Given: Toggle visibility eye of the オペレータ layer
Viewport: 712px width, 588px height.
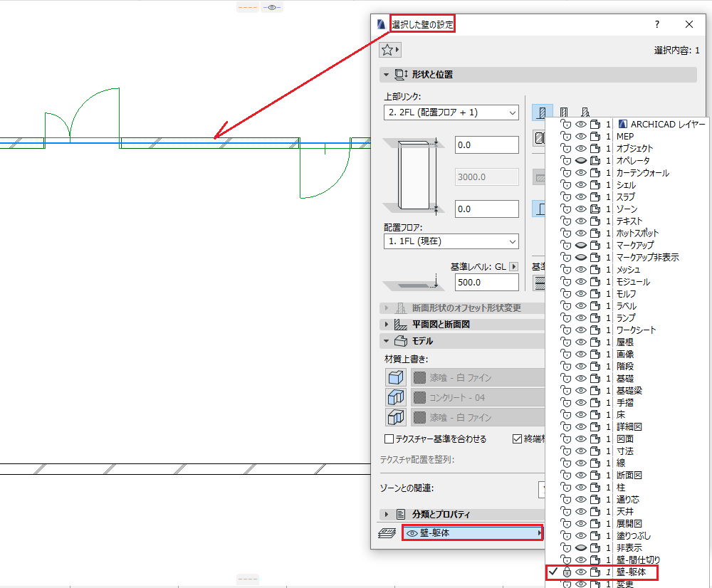Looking at the screenshot, I should (x=581, y=160).
